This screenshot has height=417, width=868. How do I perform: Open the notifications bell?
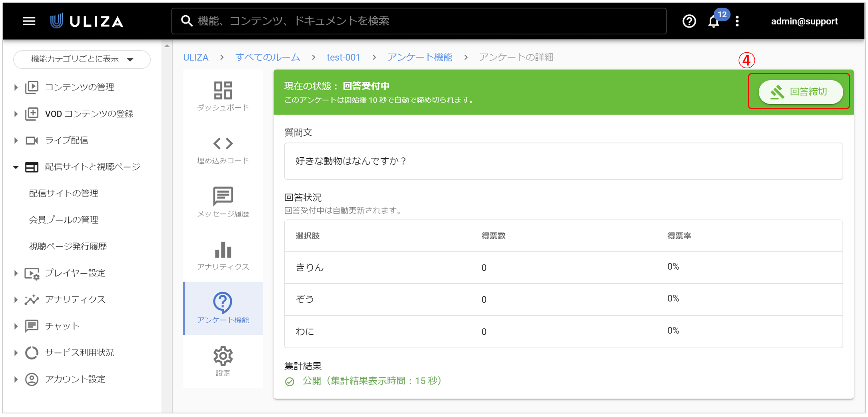(714, 22)
